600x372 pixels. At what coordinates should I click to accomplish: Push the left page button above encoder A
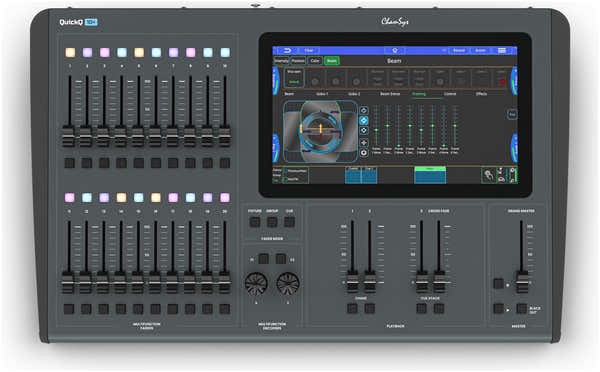263,259
